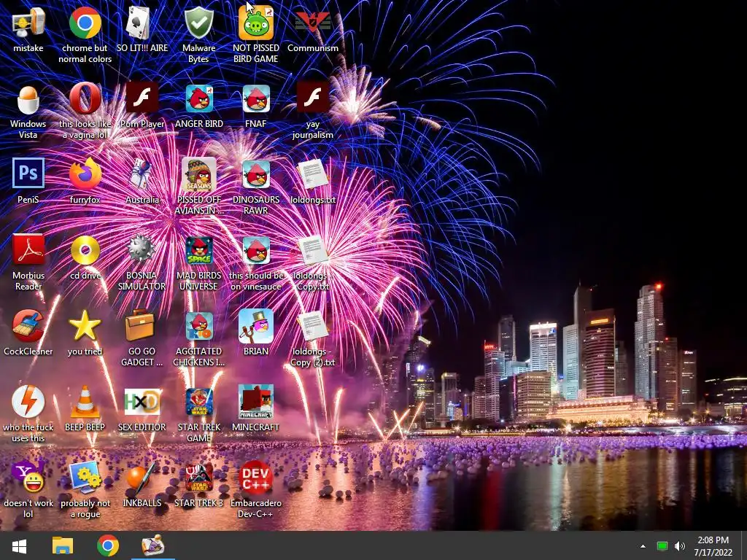Select the Malware Bytes shield icon
Image resolution: width=747 pixels, height=560 pixels.
pos(198,23)
